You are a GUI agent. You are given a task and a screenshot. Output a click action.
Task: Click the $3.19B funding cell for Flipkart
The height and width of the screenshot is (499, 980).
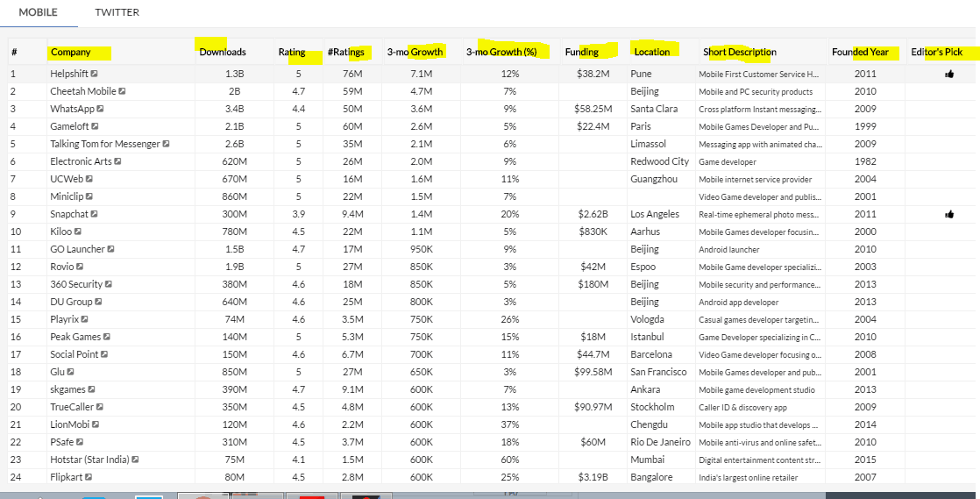click(593, 476)
